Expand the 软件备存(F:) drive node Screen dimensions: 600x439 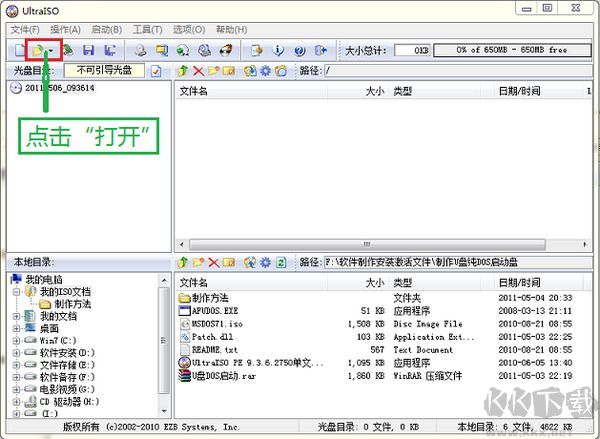point(16,377)
